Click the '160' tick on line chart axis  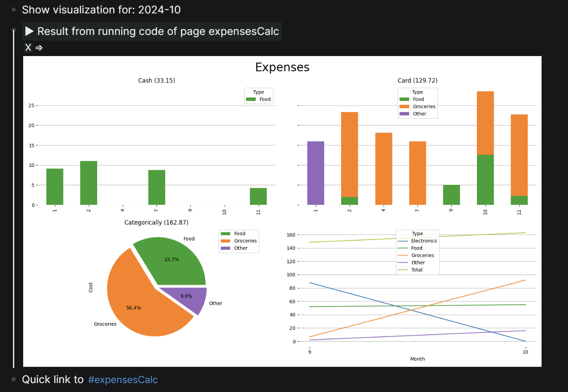(291, 235)
